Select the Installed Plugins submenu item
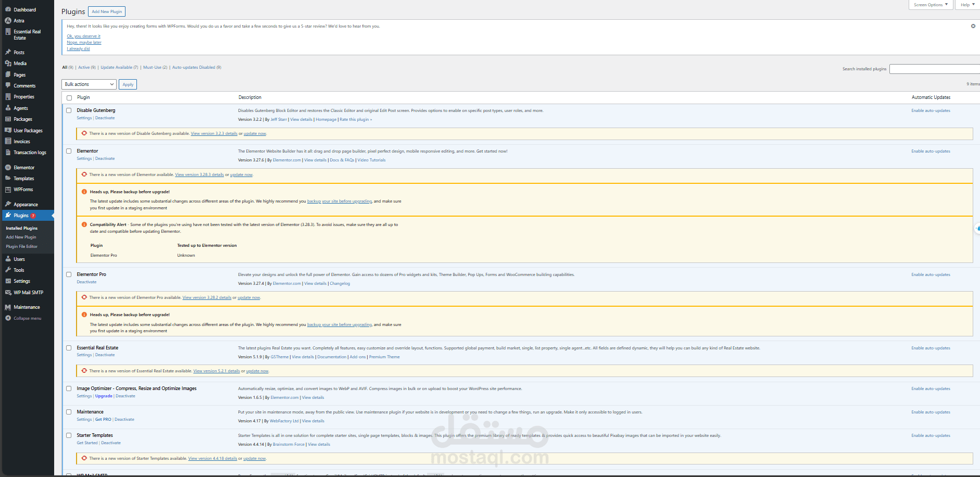 point(22,228)
